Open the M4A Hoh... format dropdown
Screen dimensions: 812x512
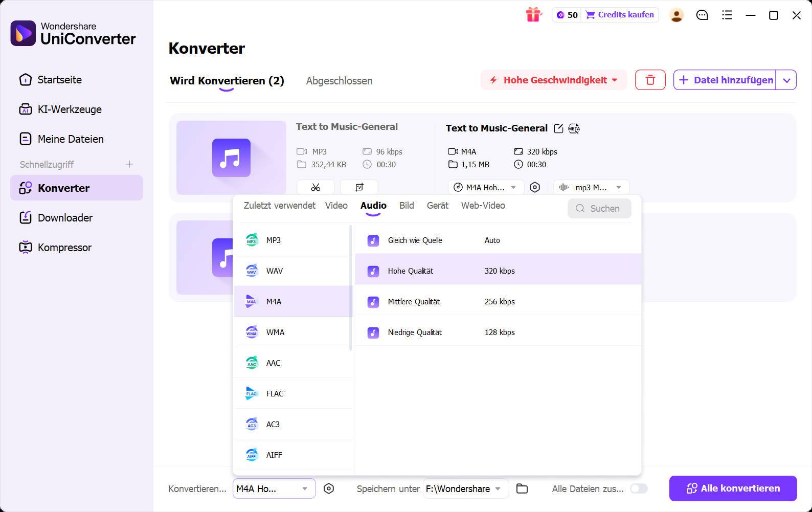(486, 187)
